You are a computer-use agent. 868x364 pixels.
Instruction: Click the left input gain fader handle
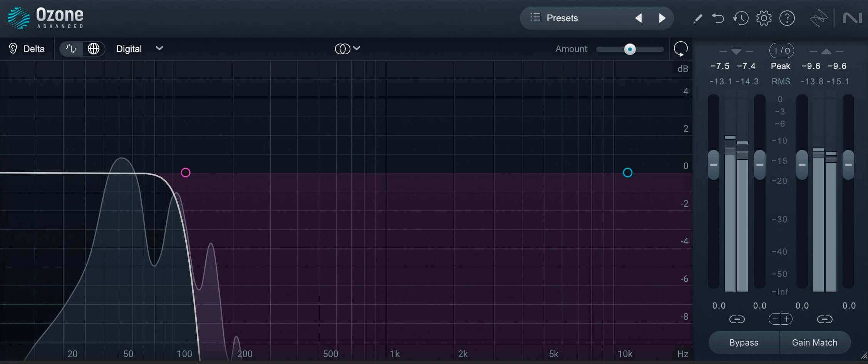point(714,165)
